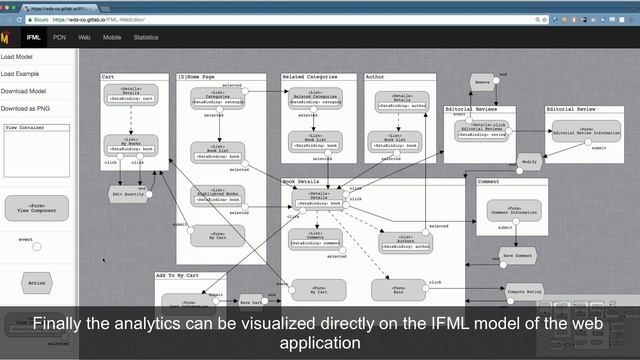Click Load Example in sidebar
This screenshot has height=360, width=640.
[20, 74]
